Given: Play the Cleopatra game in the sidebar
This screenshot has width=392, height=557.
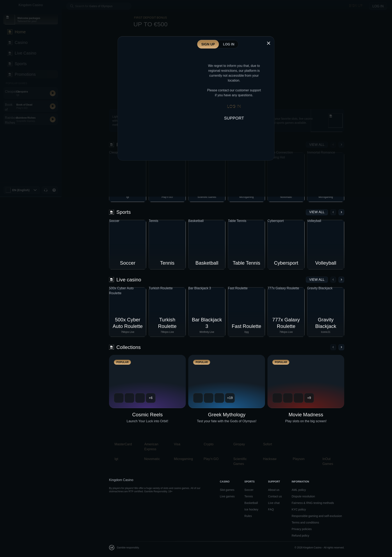Looking at the screenshot, I should click(53, 93).
